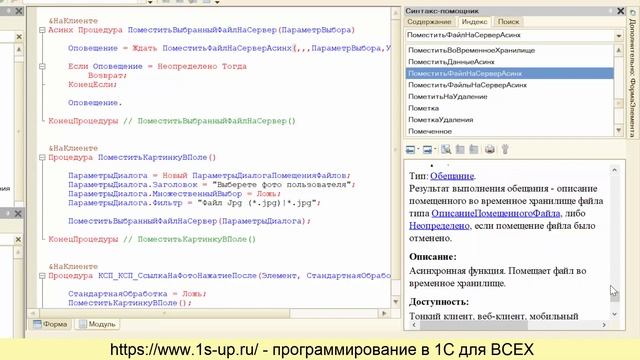
Task: Click the code editor horizontal scrollbar thumb
Action: point(164,313)
